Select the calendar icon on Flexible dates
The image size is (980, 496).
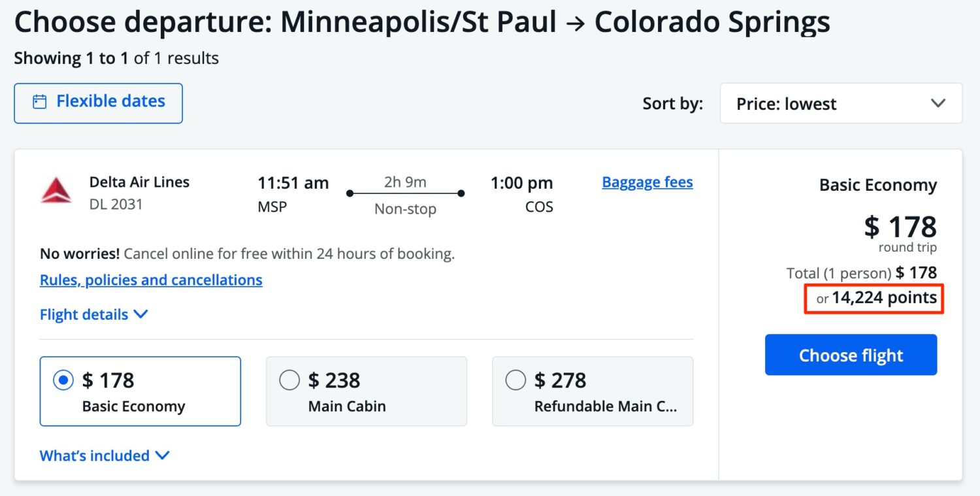click(40, 102)
